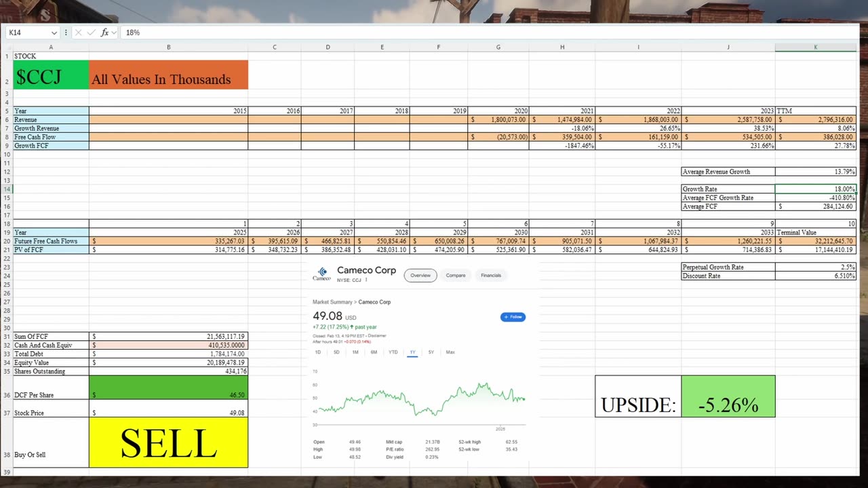Select the Financials tab in stock picture
This screenshot has height=488, width=868.
(491, 275)
